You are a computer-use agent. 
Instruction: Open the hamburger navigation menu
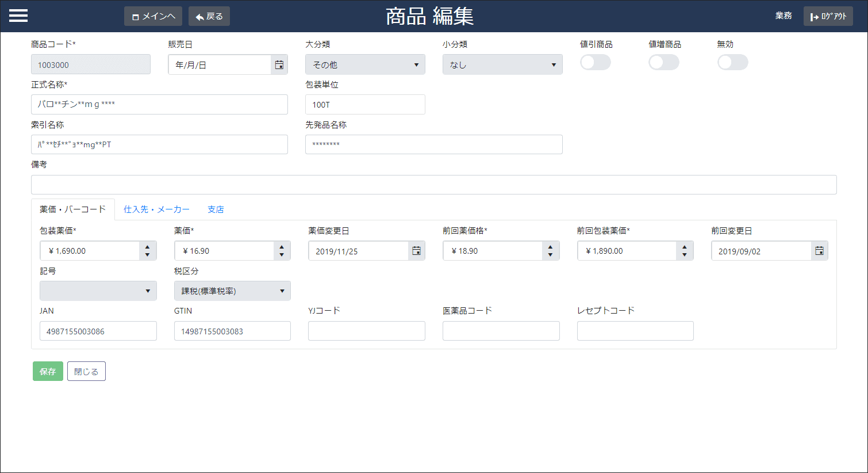(18, 16)
